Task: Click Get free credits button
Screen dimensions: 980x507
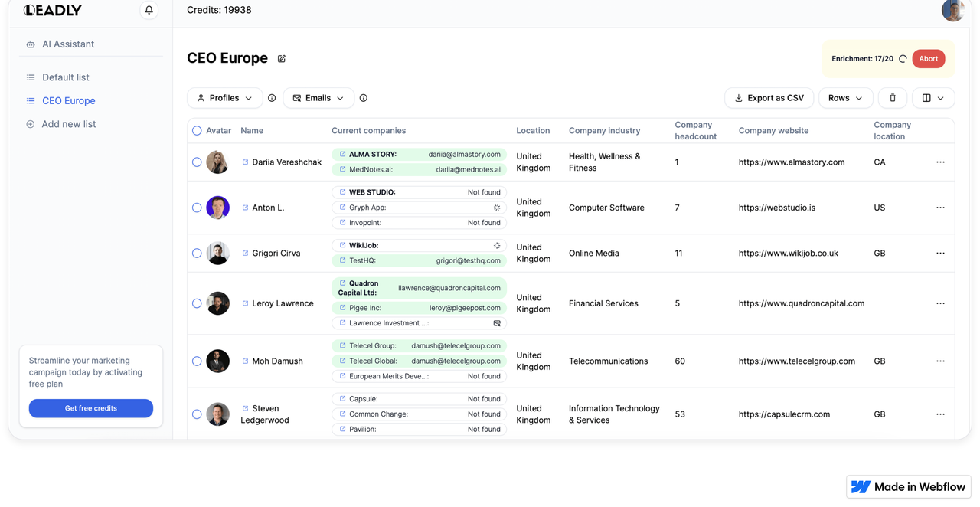Action: pyautogui.click(x=91, y=408)
